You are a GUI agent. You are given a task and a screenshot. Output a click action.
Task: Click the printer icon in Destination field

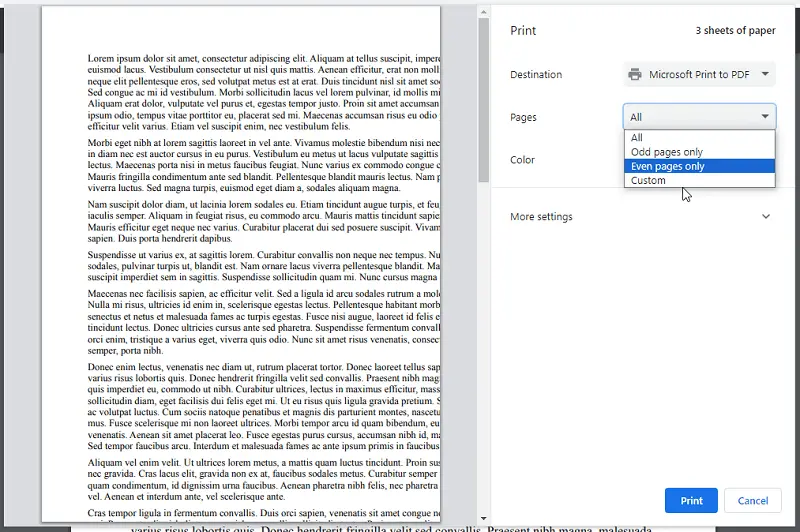(x=635, y=74)
